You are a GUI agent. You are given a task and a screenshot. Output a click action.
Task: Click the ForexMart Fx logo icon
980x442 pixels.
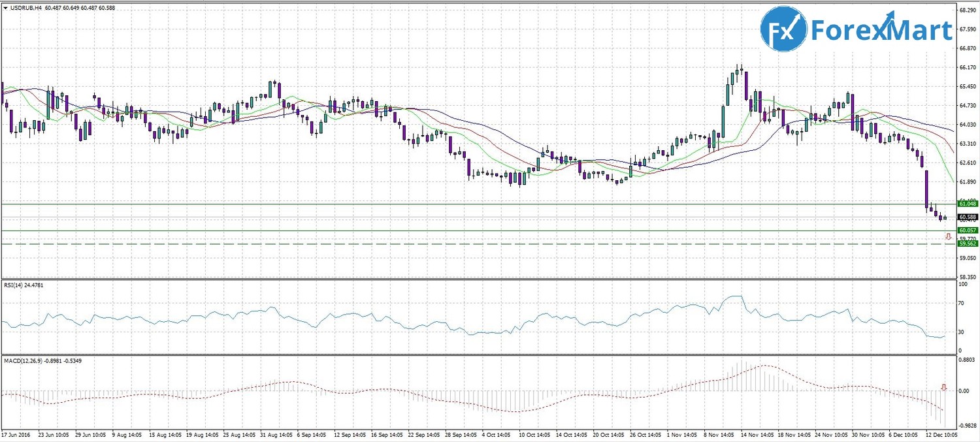[784, 30]
